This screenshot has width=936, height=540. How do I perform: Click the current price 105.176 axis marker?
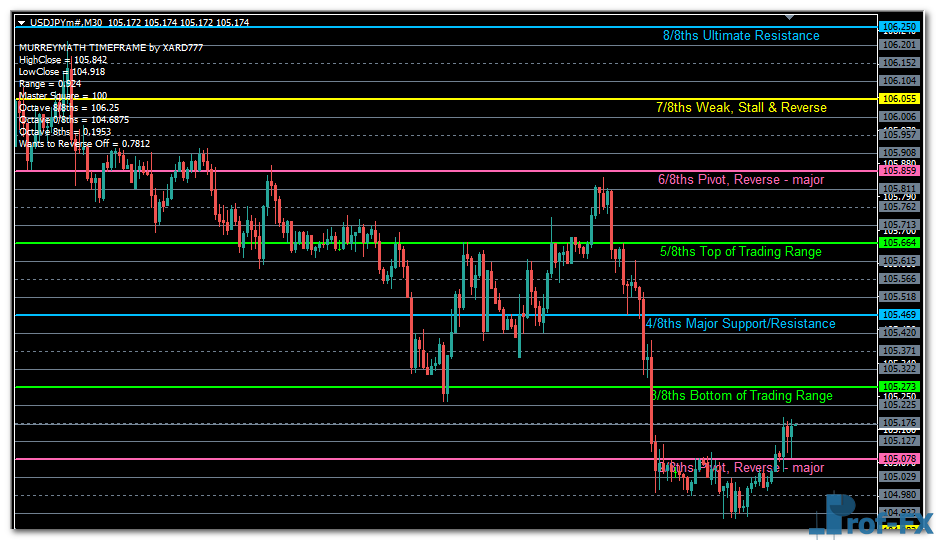[898, 423]
